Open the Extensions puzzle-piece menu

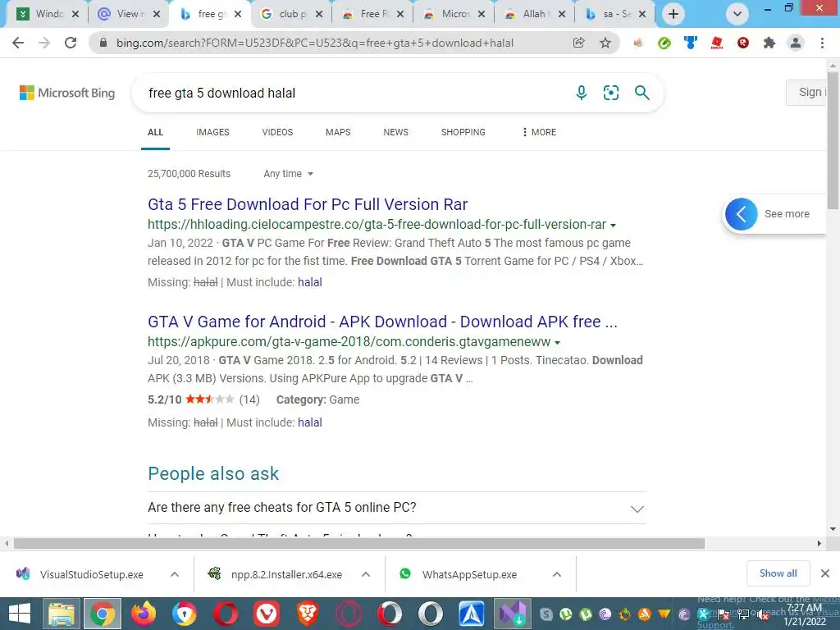tap(769, 43)
